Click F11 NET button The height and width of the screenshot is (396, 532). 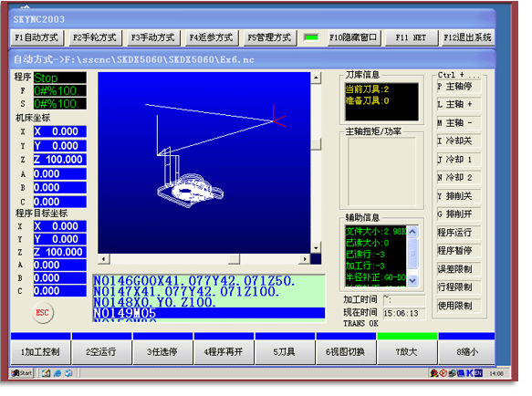tap(411, 37)
